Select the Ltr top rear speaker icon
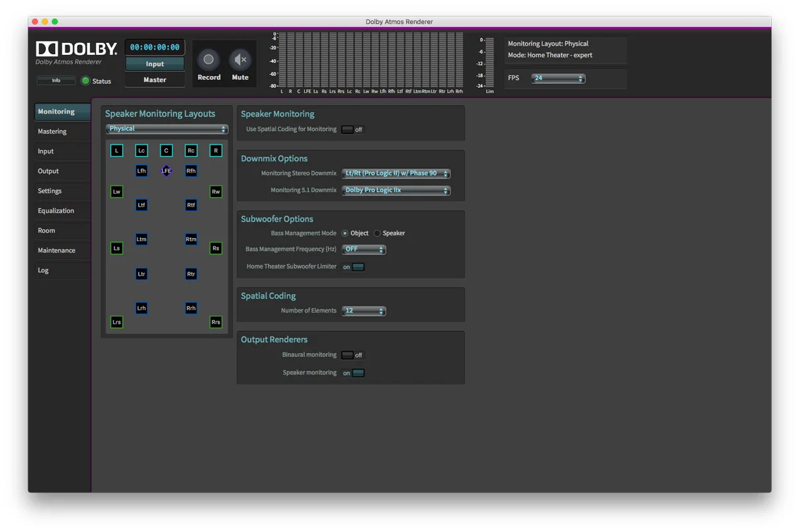Image resolution: width=799 pixels, height=532 pixels. click(142, 274)
